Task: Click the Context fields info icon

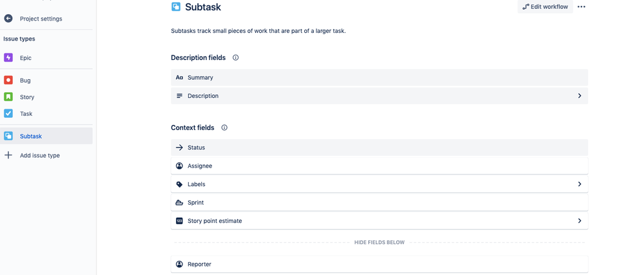Action: point(224,128)
